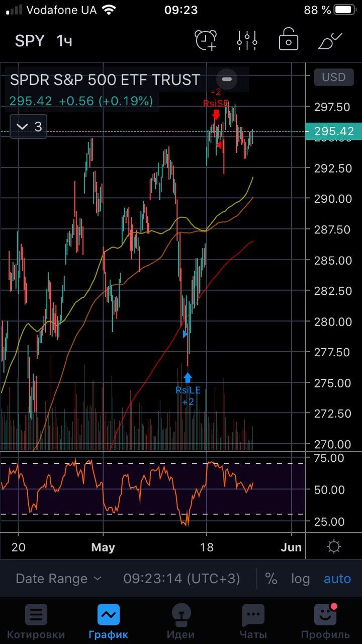The image size is (362, 644).
Task: Toggle log scale mode
Action: coord(300,579)
